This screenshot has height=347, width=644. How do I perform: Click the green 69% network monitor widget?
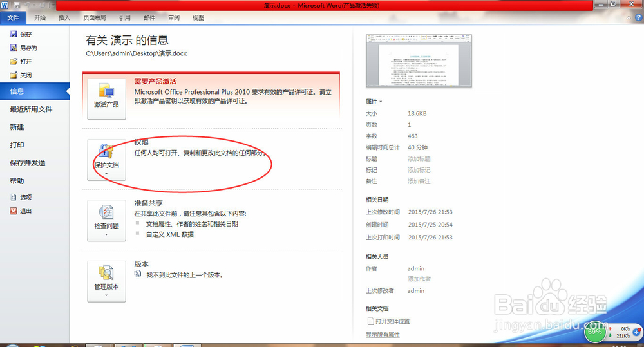[594, 332]
